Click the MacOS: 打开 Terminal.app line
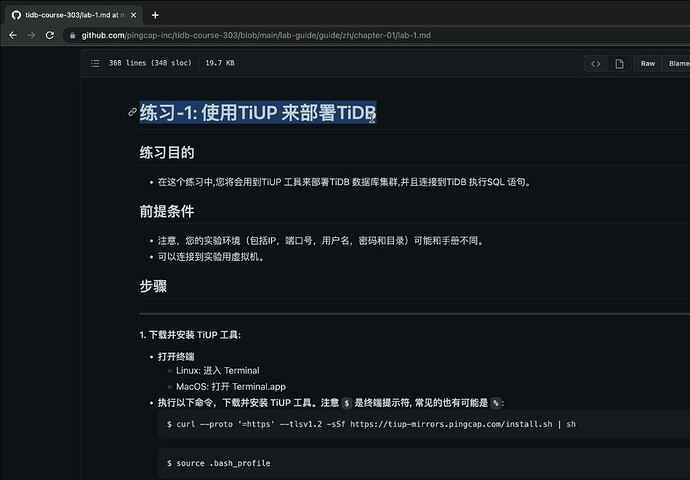690x480 pixels. pyautogui.click(x=231, y=387)
